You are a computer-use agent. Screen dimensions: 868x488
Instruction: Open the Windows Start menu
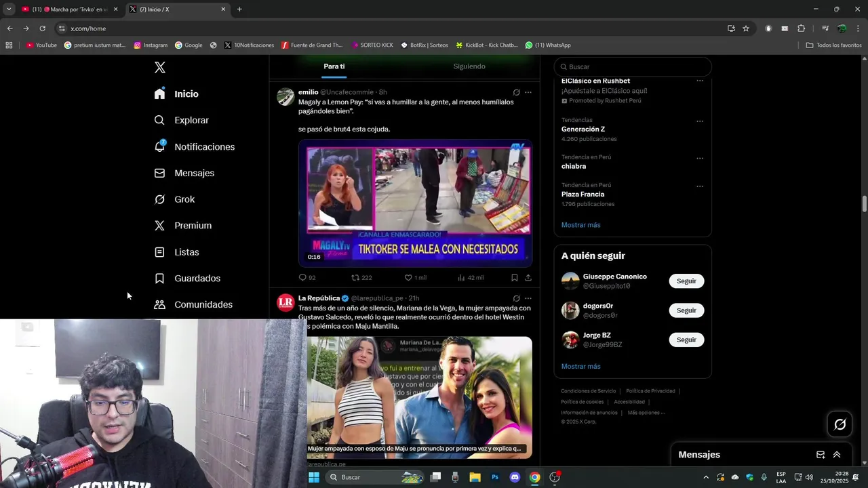(314, 477)
